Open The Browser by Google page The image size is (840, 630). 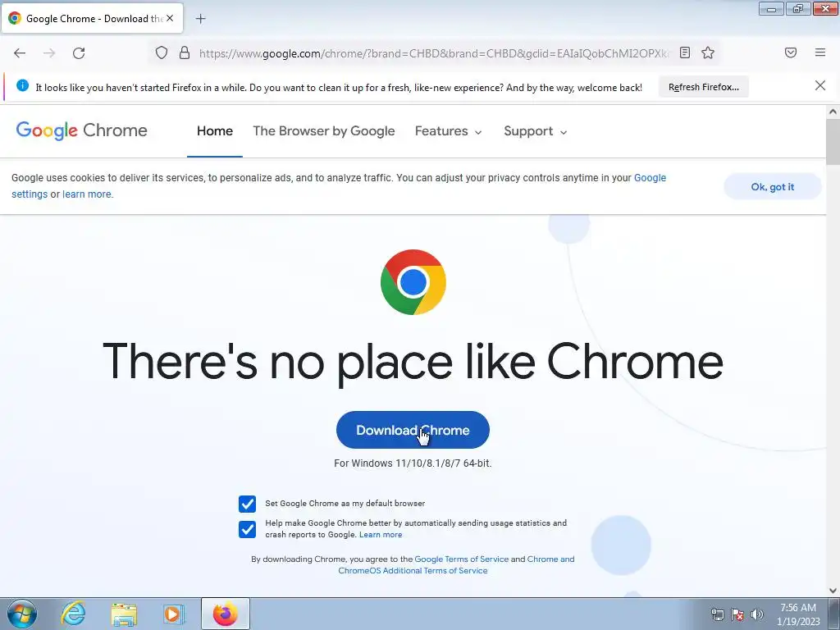[323, 131]
